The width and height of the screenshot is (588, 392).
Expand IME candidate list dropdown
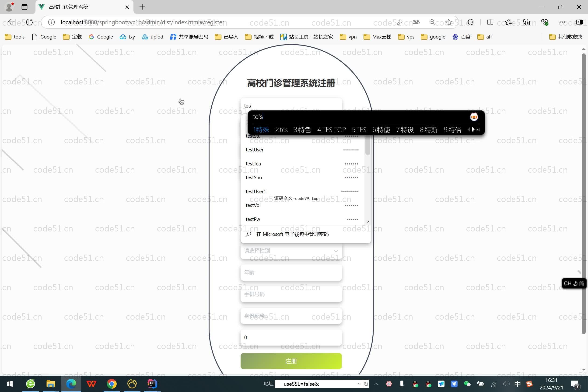pyautogui.click(x=478, y=129)
